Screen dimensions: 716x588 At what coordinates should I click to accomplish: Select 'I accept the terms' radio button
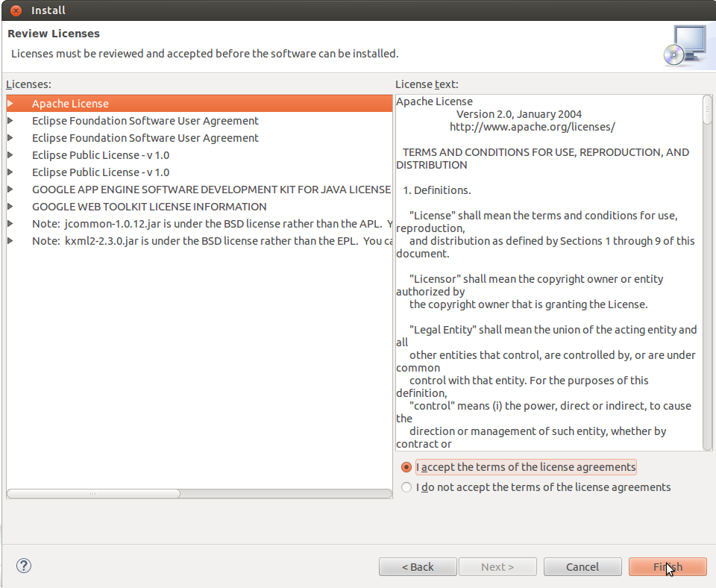(406, 467)
